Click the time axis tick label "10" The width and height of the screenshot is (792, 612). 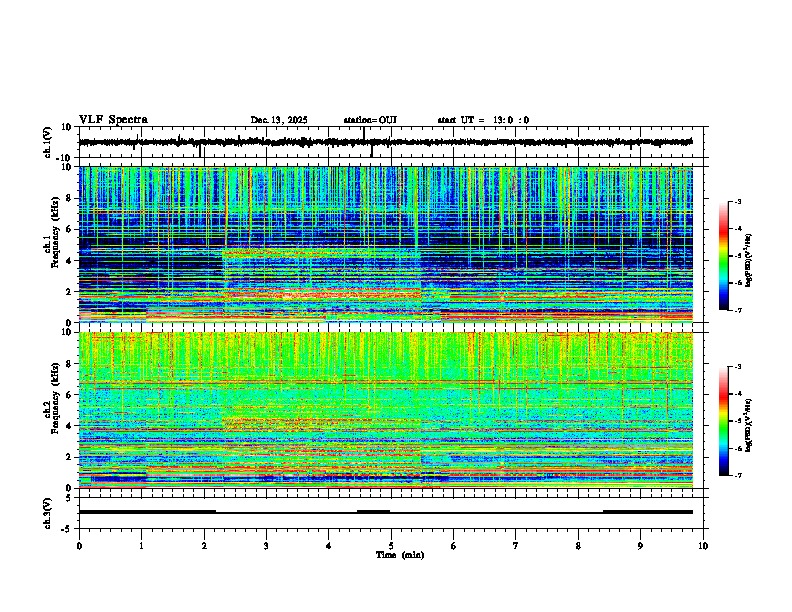coord(703,545)
